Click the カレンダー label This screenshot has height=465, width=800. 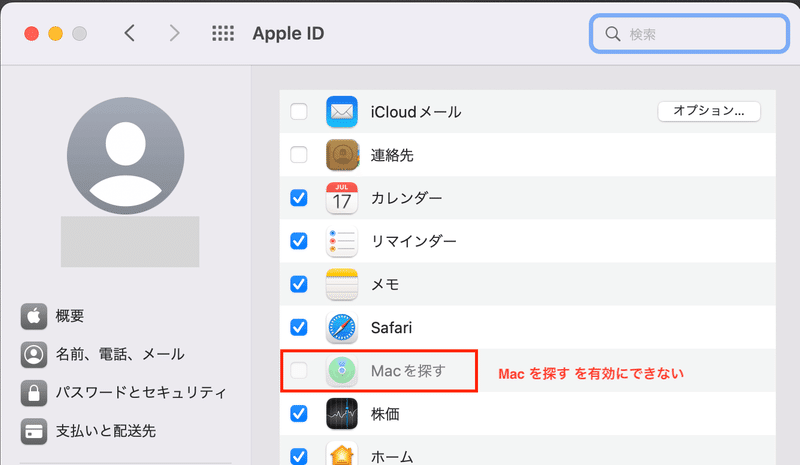[x=406, y=198]
